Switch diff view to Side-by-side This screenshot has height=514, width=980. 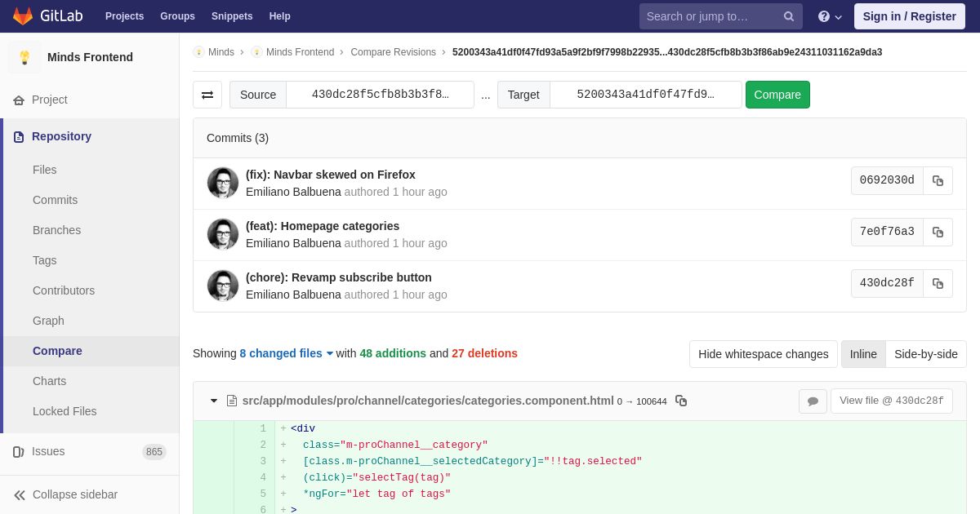tap(926, 354)
